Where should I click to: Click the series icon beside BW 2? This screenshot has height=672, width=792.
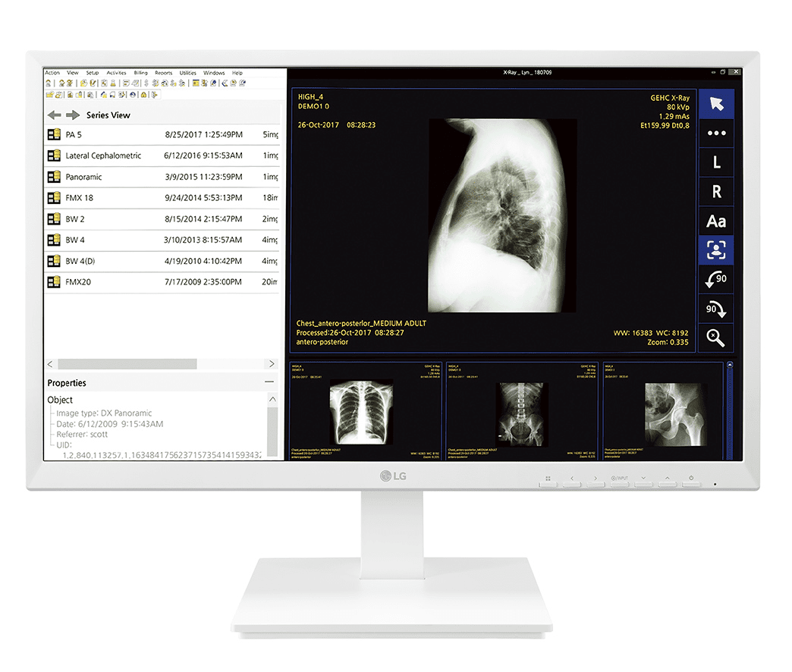pyautogui.click(x=54, y=218)
